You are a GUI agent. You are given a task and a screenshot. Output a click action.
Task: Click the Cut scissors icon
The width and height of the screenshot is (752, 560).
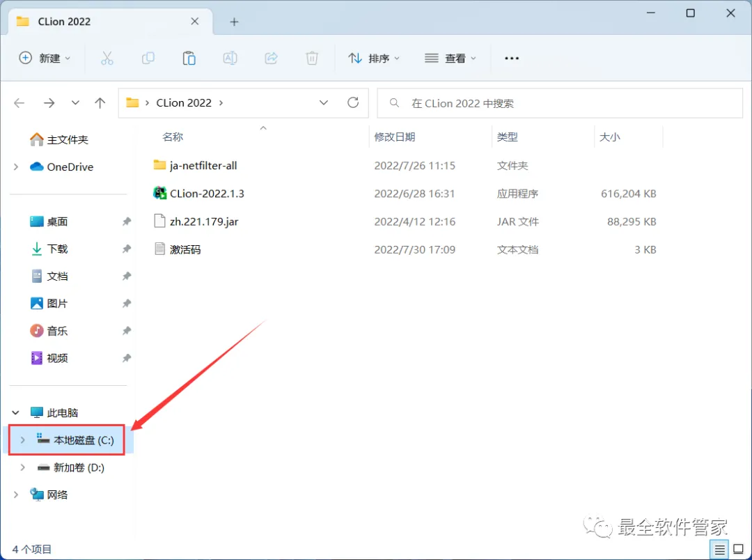click(107, 58)
